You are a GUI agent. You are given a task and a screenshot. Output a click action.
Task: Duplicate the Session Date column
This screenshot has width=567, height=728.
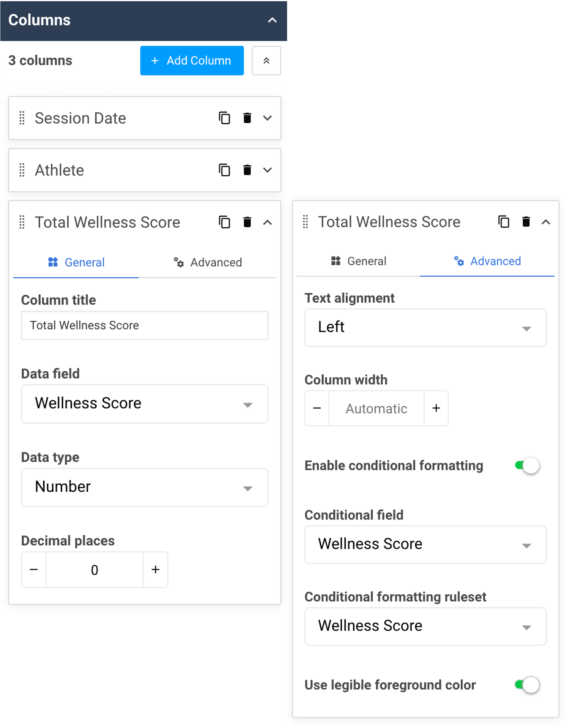(224, 118)
